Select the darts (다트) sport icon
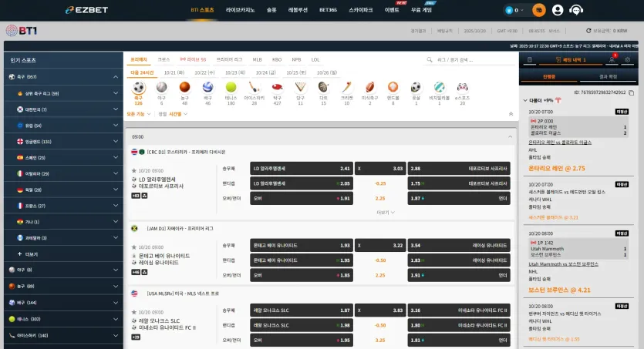 (x=324, y=87)
